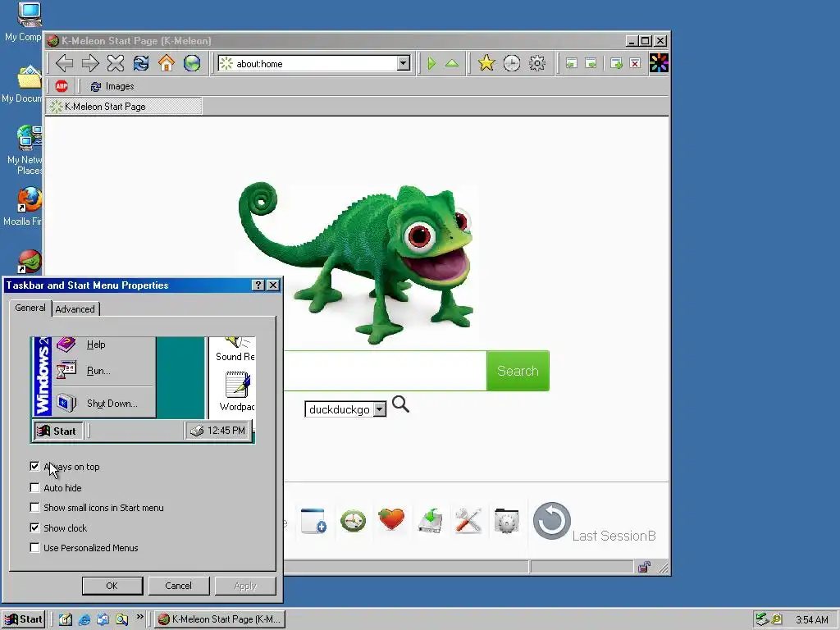Launch Internet Explorer from quick launch
This screenshot has width=840, height=630.
tap(84, 619)
